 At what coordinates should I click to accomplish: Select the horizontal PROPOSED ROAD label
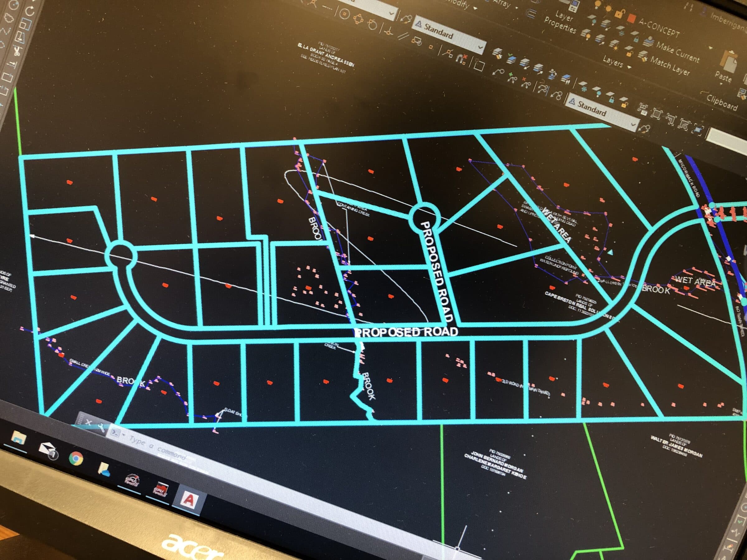point(406,332)
